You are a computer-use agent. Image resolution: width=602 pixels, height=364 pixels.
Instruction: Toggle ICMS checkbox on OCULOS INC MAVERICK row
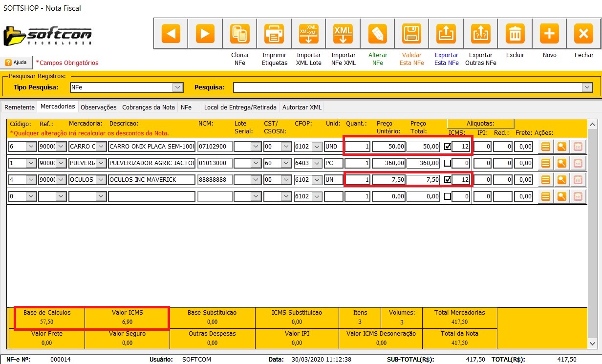[448, 180]
